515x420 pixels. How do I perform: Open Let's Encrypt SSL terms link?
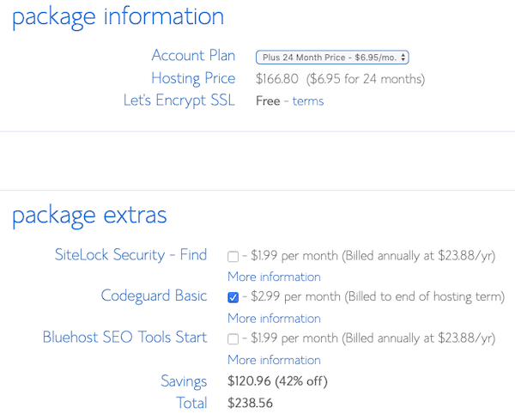(308, 100)
